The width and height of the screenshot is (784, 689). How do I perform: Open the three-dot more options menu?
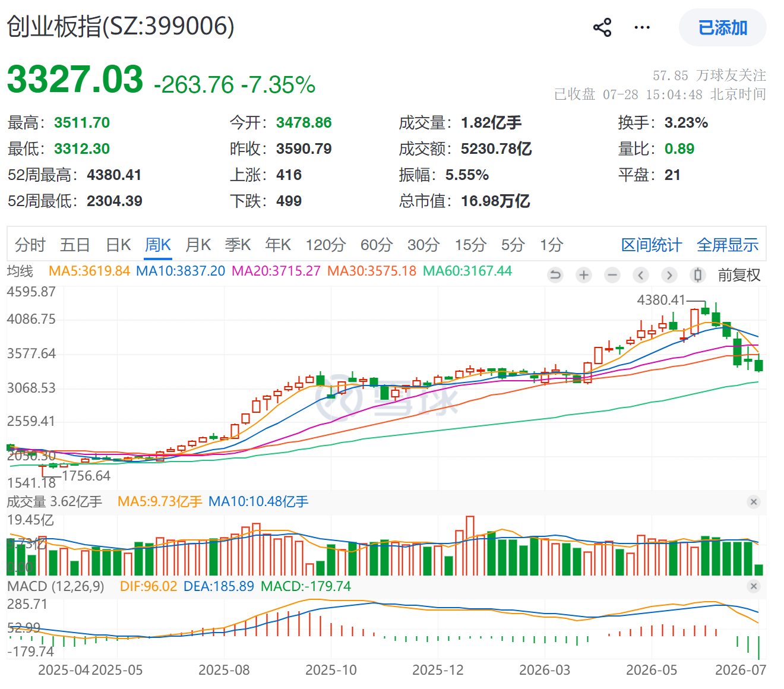642,27
